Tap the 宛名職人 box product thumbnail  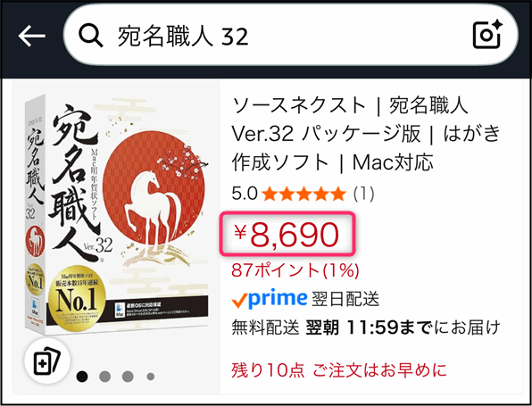coord(117,216)
